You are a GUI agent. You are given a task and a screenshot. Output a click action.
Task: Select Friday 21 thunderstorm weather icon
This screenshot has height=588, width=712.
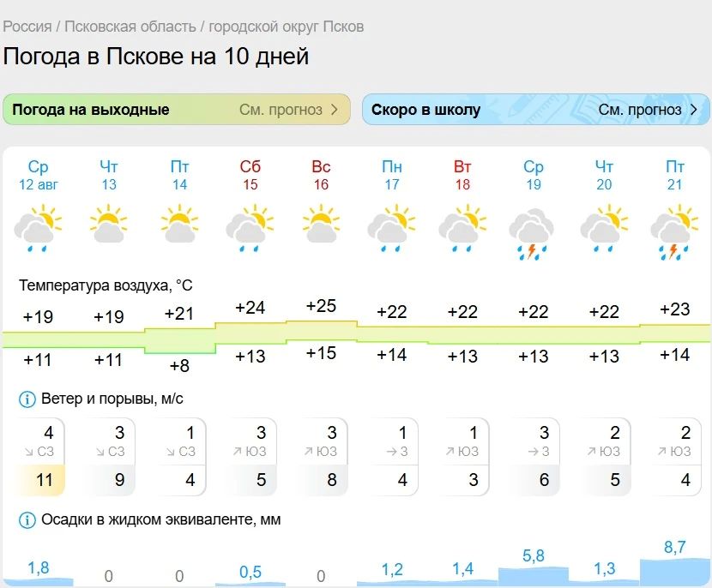coord(674,231)
